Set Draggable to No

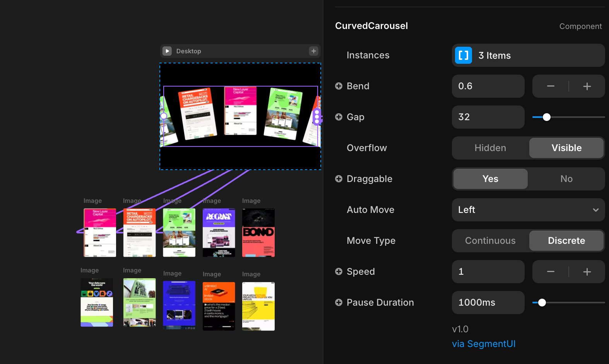(566, 179)
